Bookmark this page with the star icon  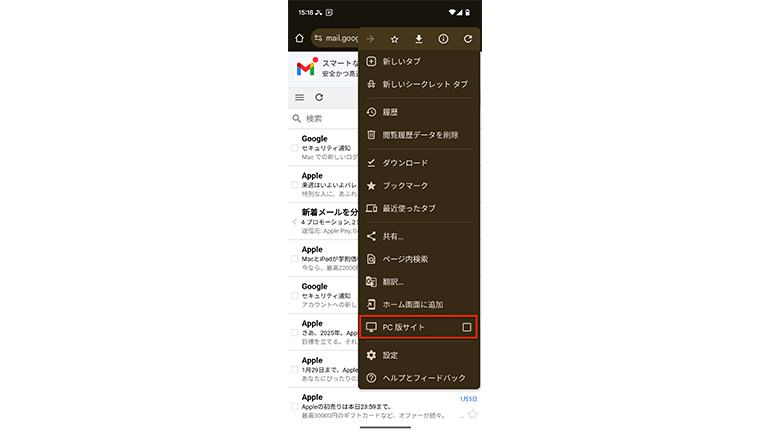click(x=394, y=39)
